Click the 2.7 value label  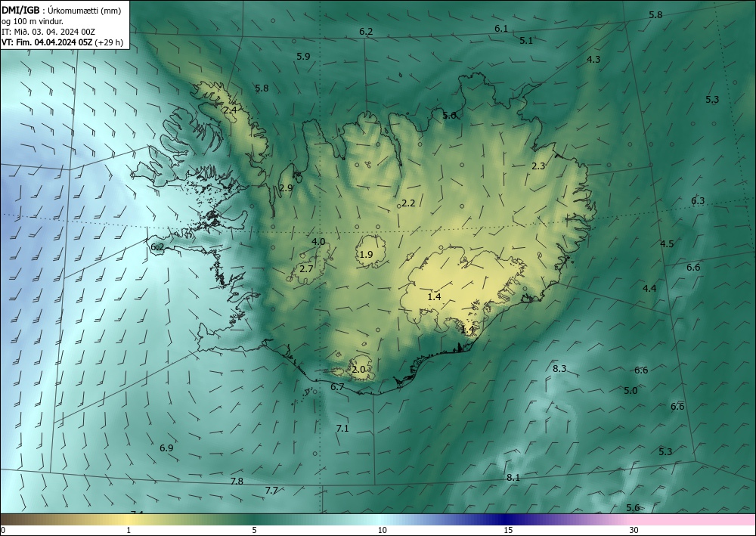[307, 269]
